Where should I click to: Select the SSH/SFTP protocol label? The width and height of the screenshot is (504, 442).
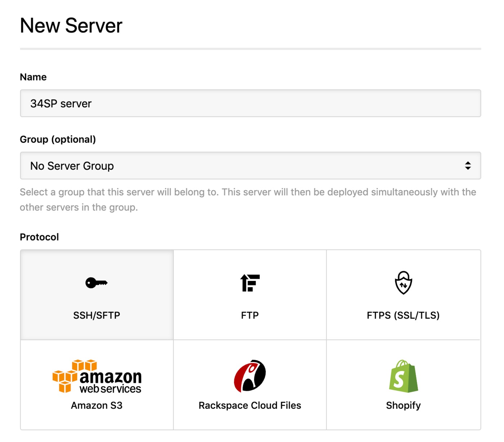[96, 315]
